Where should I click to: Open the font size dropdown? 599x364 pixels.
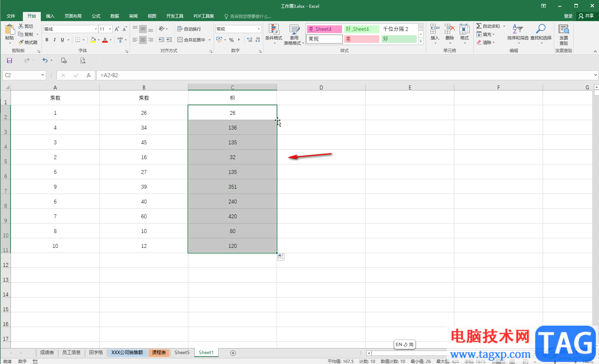pyautogui.click(x=110, y=29)
